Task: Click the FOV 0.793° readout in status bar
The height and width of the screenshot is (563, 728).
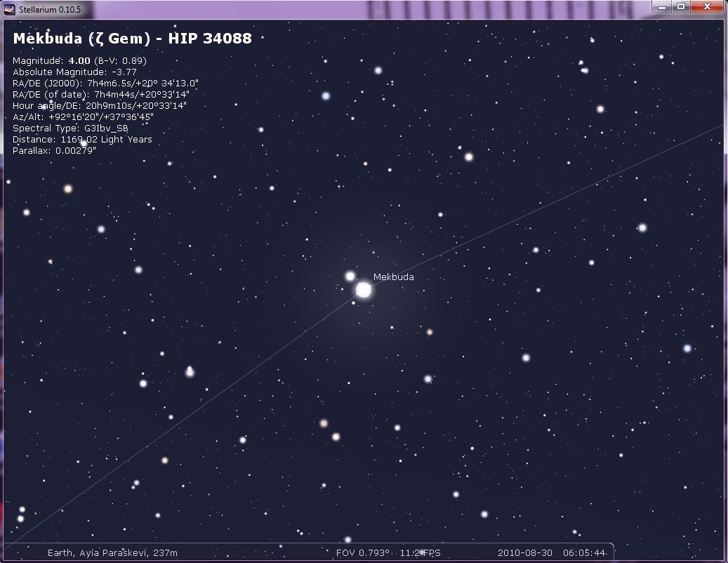Action: pyautogui.click(x=362, y=552)
